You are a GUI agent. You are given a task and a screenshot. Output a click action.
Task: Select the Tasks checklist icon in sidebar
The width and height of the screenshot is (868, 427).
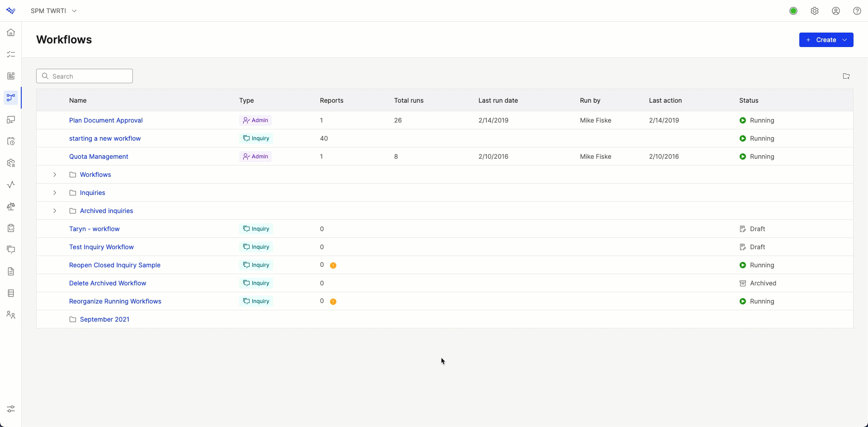tap(11, 54)
